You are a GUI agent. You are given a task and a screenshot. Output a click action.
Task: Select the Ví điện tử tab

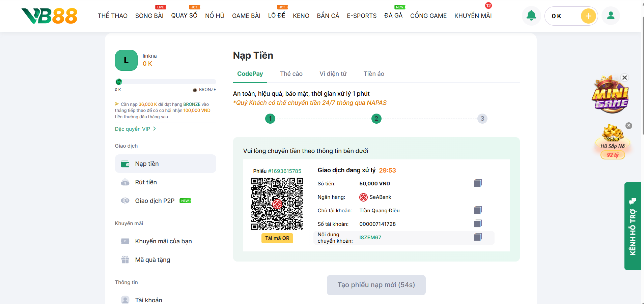333,74
